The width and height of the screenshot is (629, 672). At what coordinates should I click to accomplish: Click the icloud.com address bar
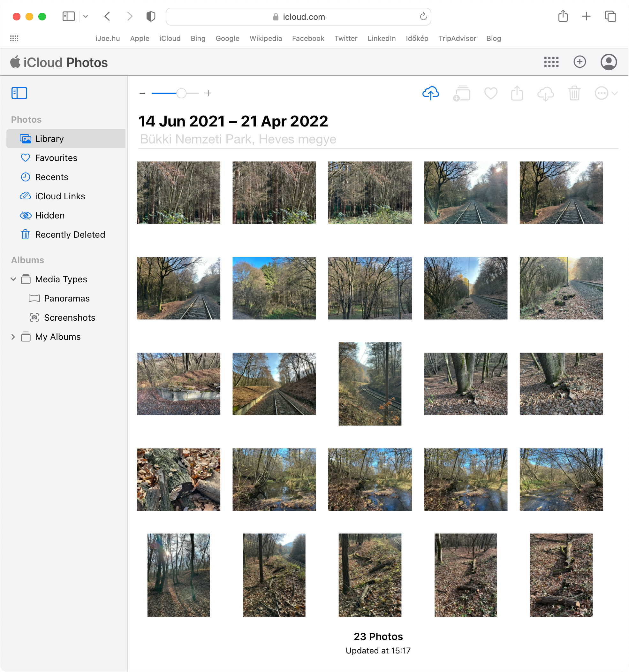point(299,17)
